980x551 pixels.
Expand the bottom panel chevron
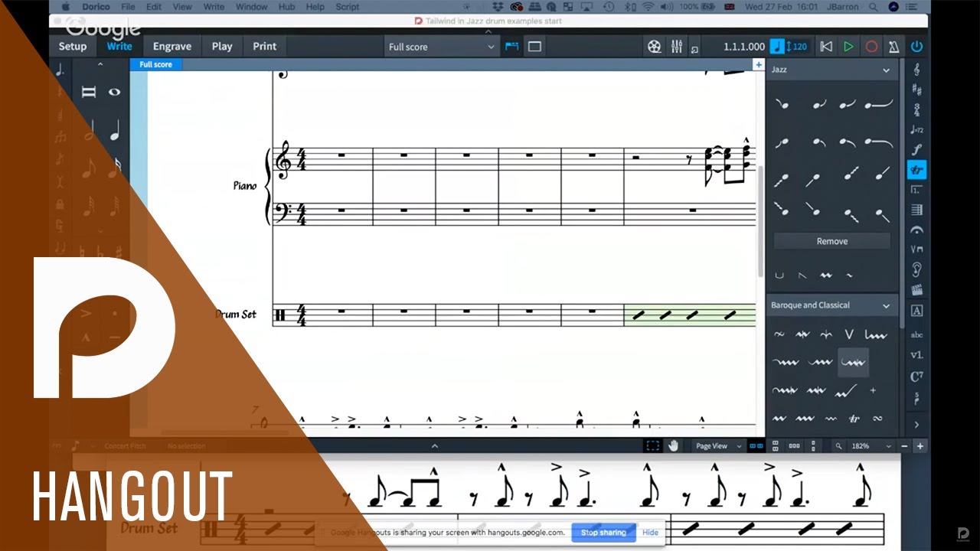[x=434, y=445]
